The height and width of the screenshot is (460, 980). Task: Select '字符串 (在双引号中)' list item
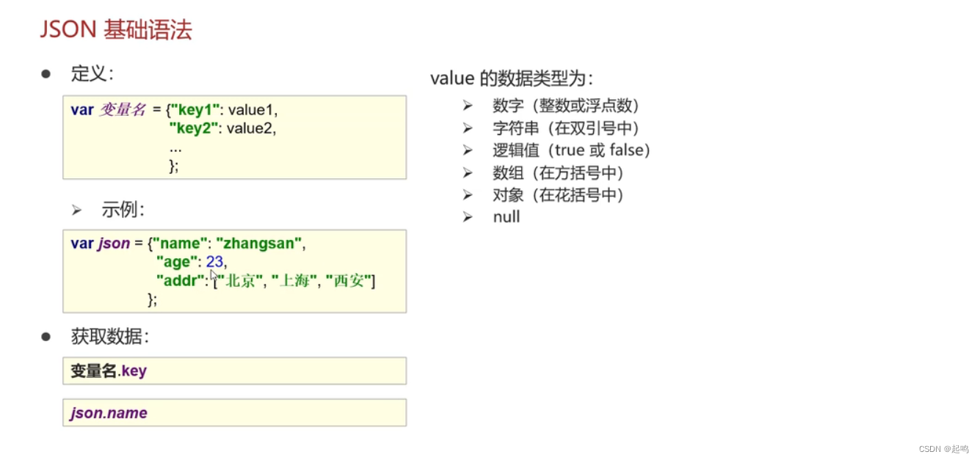(x=566, y=128)
